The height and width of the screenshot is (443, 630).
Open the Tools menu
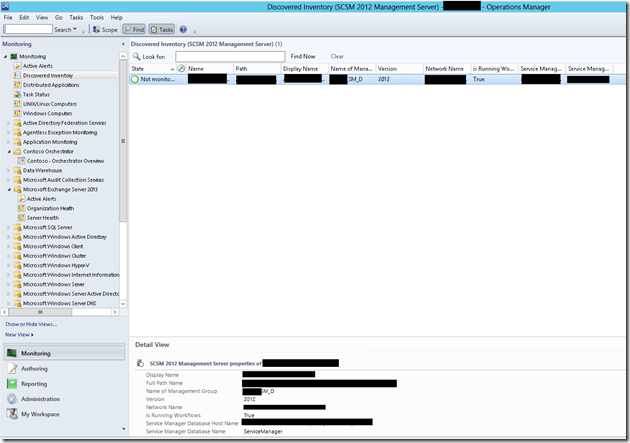(96, 18)
